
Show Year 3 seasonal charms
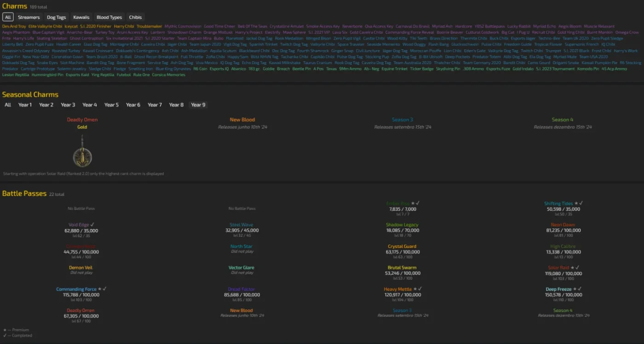pyautogui.click(x=68, y=105)
